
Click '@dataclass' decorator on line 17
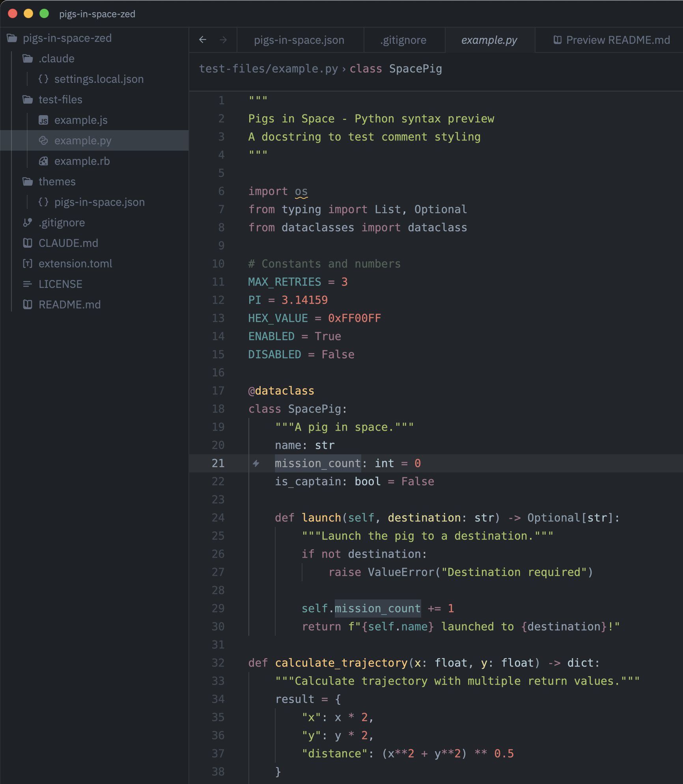pyautogui.click(x=281, y=391)
